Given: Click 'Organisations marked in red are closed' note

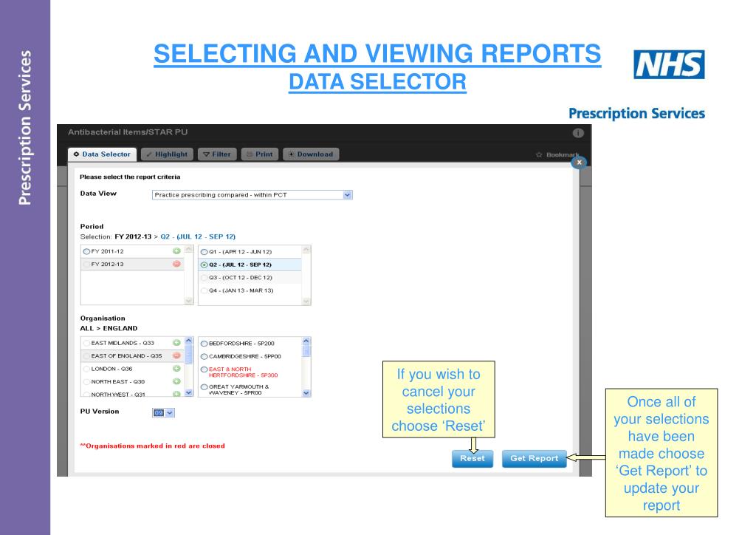Looking at the screenshot, I should (x=152, y=446).
